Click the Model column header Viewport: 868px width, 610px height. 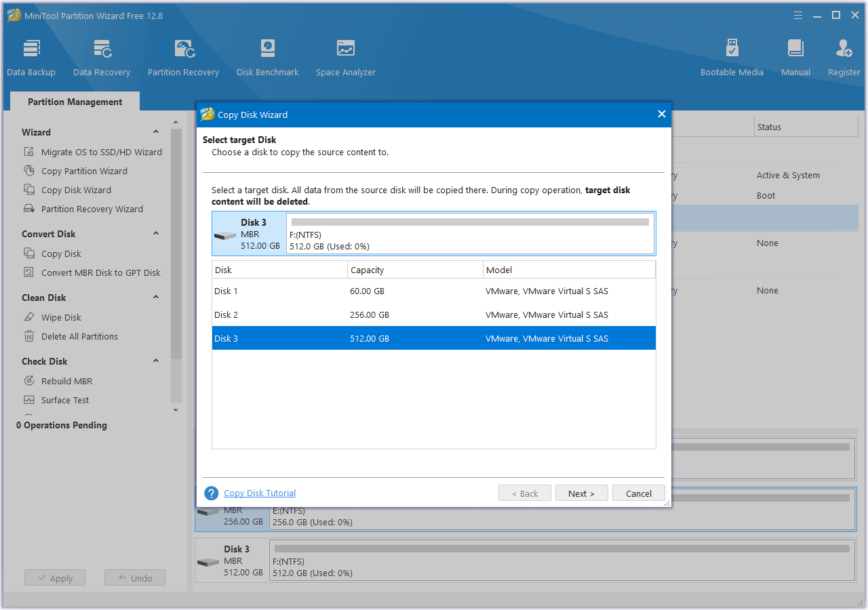tap(569, 270)
